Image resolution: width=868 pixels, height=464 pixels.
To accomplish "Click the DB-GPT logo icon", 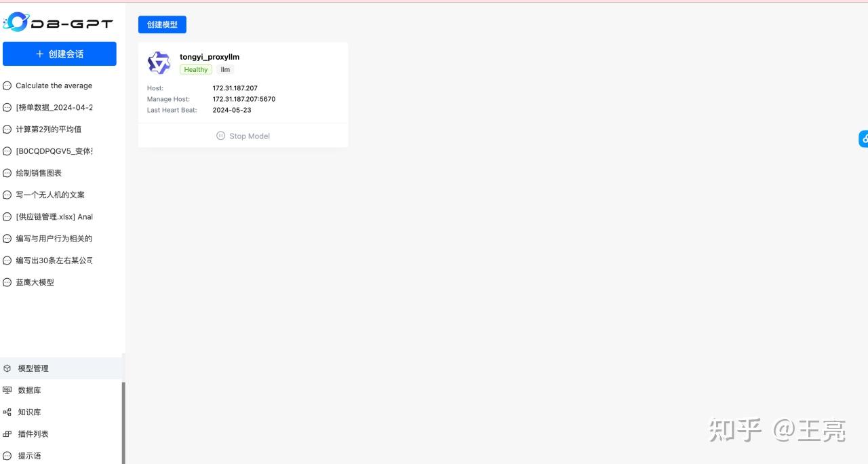I will (x=16, y=22).
